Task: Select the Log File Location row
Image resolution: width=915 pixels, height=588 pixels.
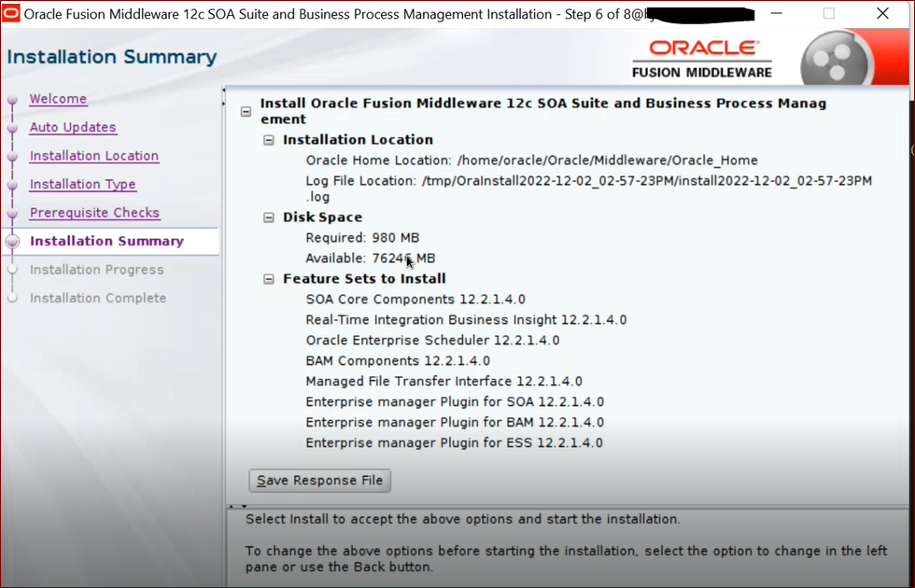Action: [x=589, y=189]
